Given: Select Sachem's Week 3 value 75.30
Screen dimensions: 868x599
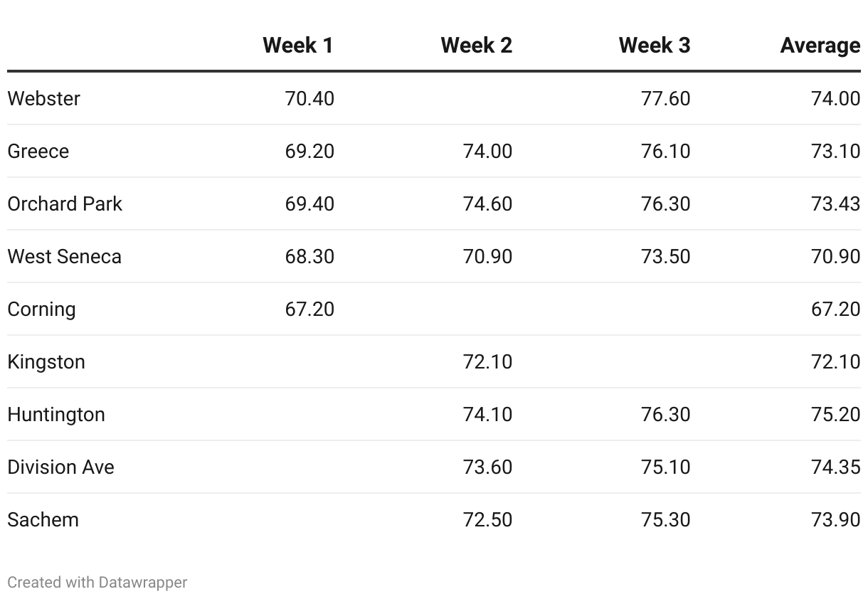Looking at the screenshot, I should click(x=665, y=519).
